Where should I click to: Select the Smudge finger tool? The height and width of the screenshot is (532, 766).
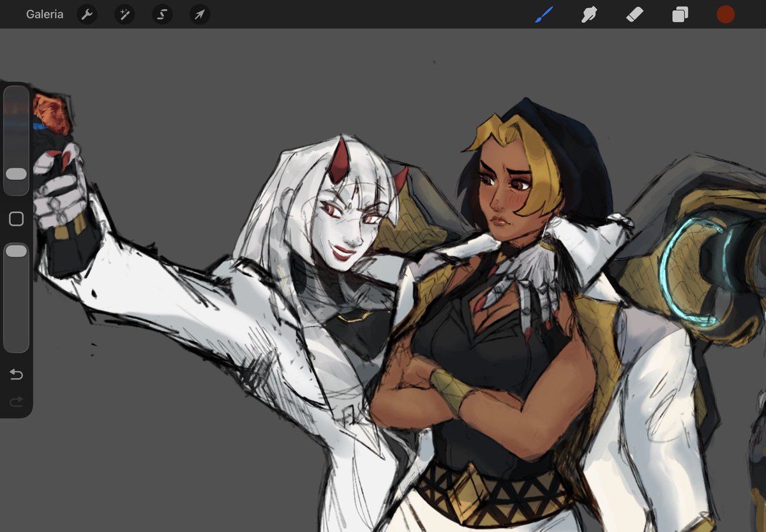click(589, 14)
